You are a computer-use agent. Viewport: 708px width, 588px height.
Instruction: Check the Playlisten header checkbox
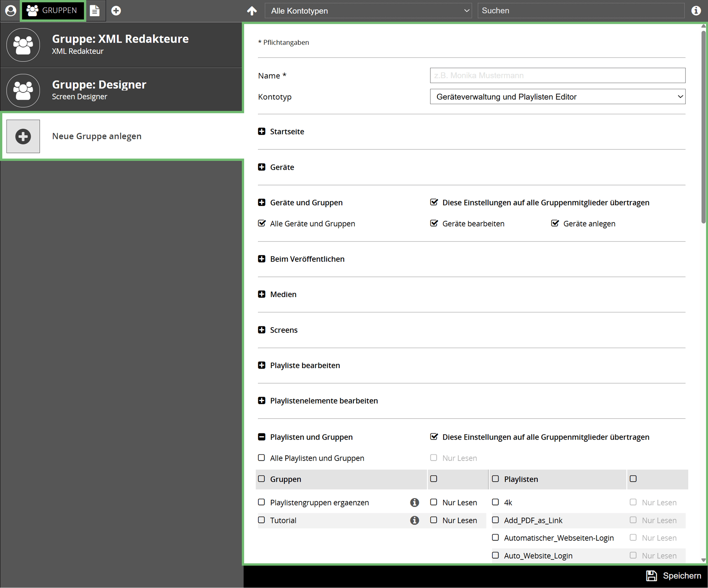(495, 479)
